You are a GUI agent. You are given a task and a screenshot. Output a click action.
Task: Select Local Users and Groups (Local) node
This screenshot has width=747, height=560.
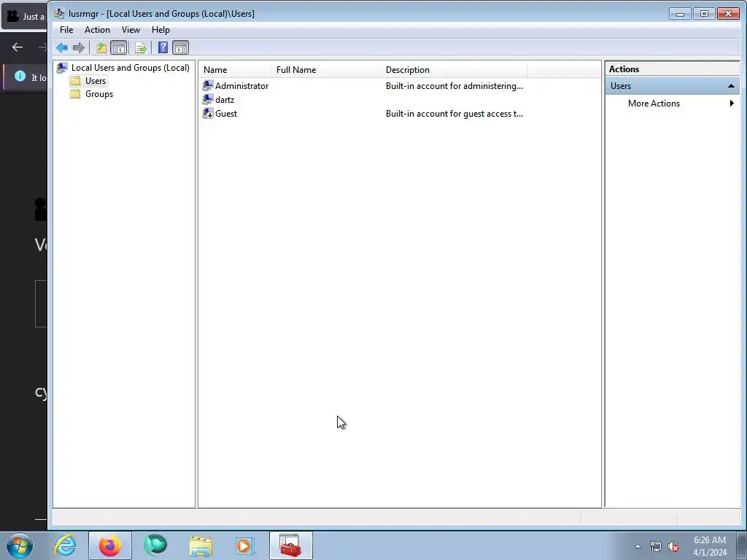[130, 68]
